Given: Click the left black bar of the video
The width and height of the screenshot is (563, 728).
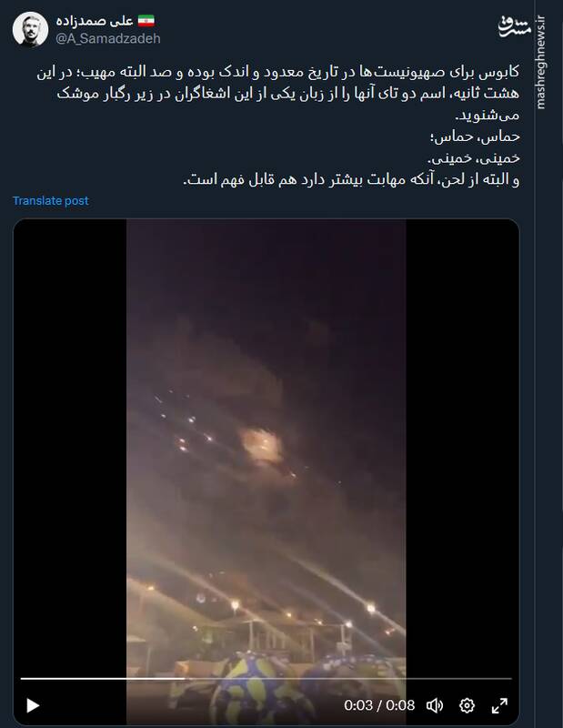Looking at the screenshot, I should 70,446.
